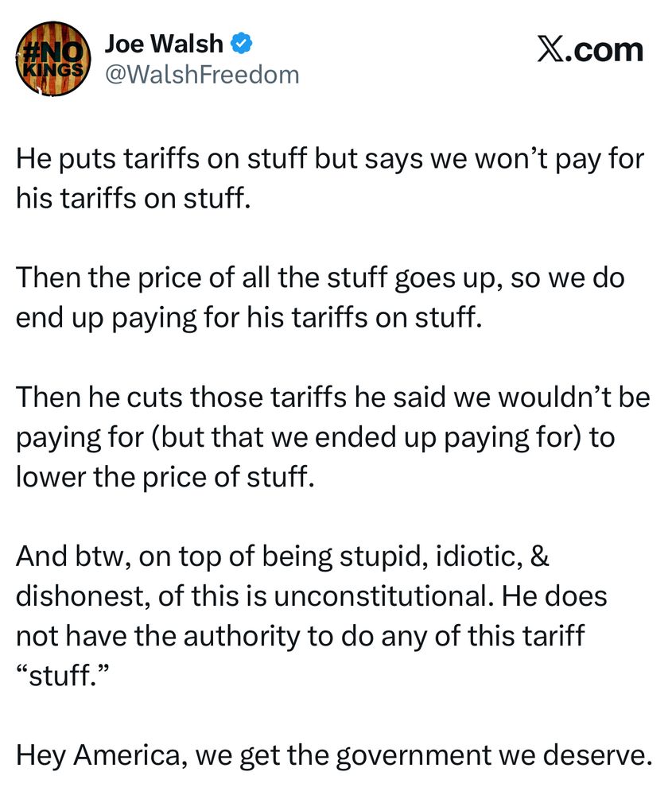This screenshot has height=795, width=672.
Task: Open Joe Walsh's display name link
Action: (164, 44)
